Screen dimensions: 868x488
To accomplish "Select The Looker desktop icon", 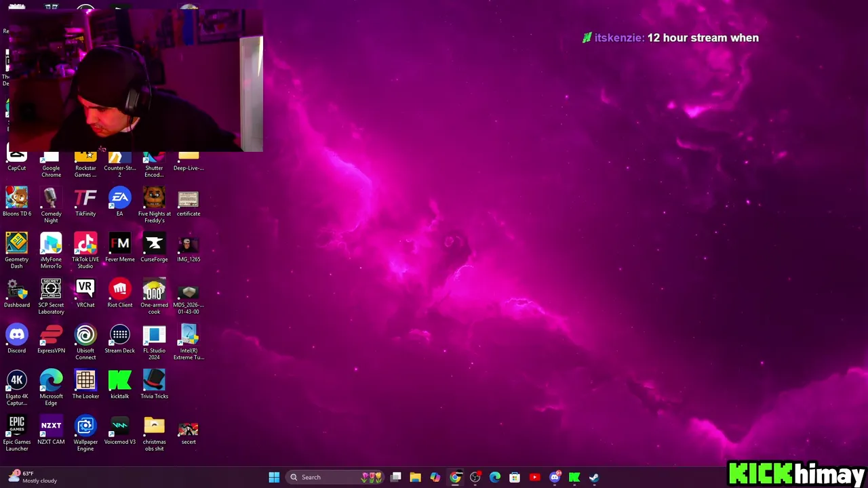I will coord(85,384).
